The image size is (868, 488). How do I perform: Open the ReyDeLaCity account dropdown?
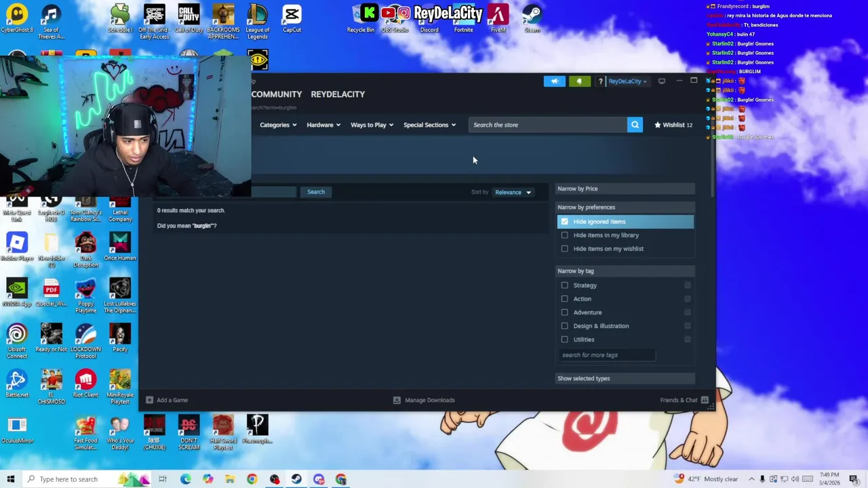[627, 81]
